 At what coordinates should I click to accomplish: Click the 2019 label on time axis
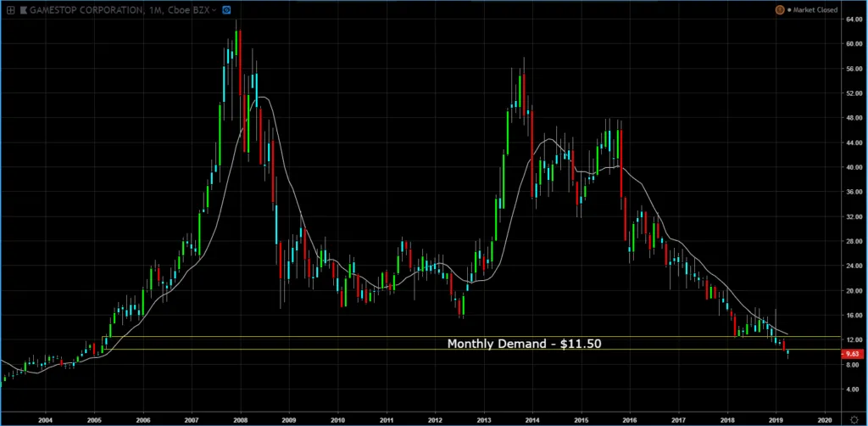point(777,419)
